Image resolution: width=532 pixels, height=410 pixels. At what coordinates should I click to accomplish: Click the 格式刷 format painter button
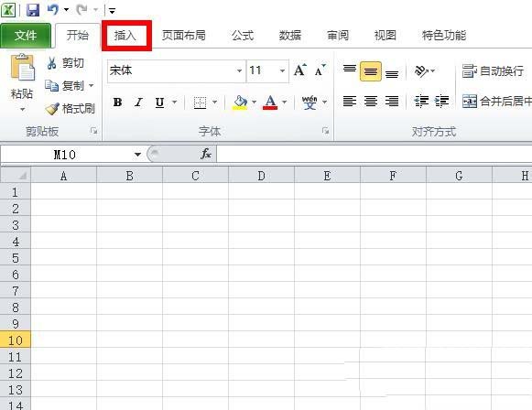70,109
